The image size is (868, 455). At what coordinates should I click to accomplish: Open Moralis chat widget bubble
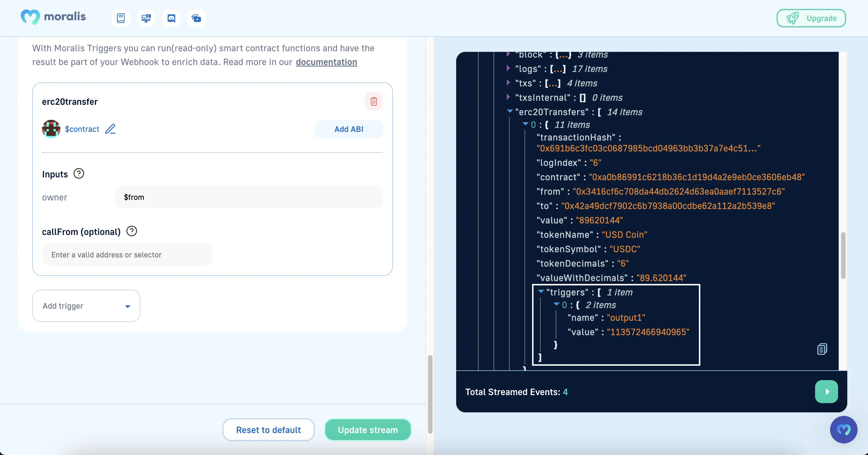tap(843, 429)
